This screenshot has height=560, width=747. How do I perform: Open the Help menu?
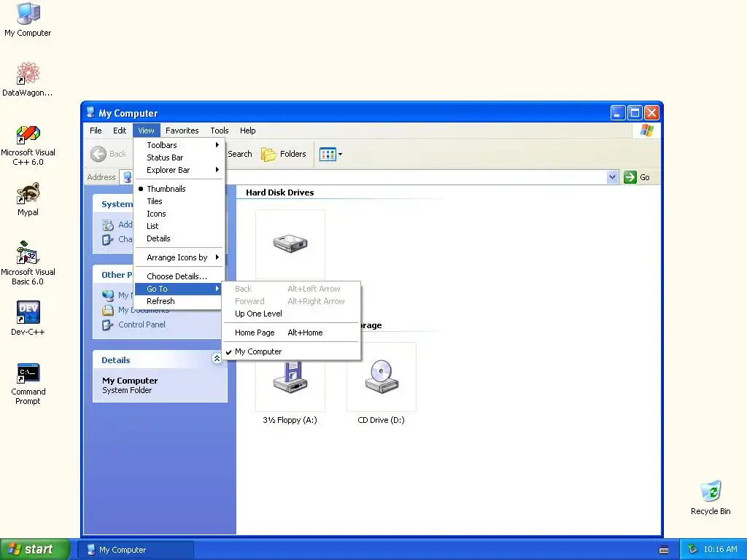point(248,131)
